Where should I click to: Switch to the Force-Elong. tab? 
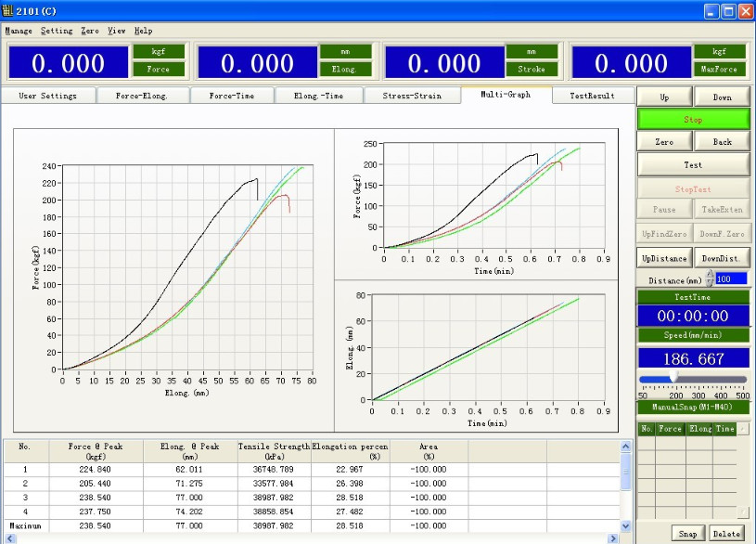point(142,96)
